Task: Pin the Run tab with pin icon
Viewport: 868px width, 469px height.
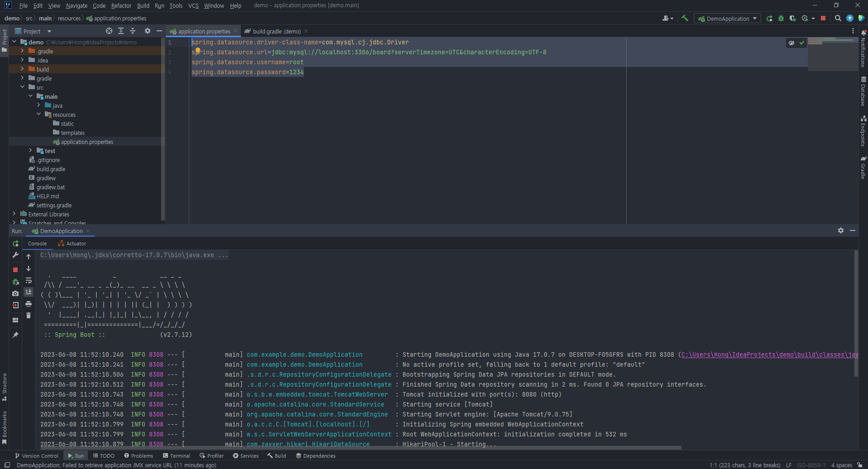Action: (x=15, y=335)
